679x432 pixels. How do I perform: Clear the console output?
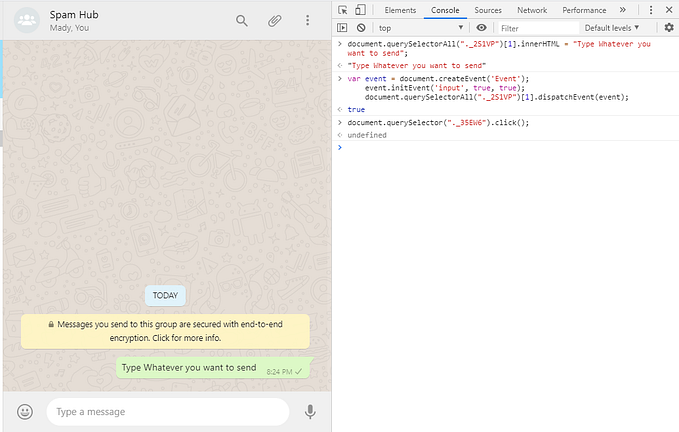coord(361,28)
